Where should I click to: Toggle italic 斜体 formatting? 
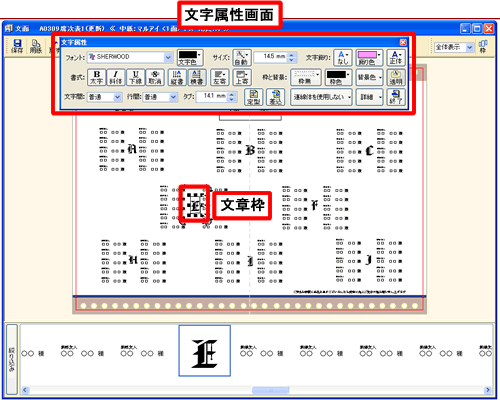[116, 77]
